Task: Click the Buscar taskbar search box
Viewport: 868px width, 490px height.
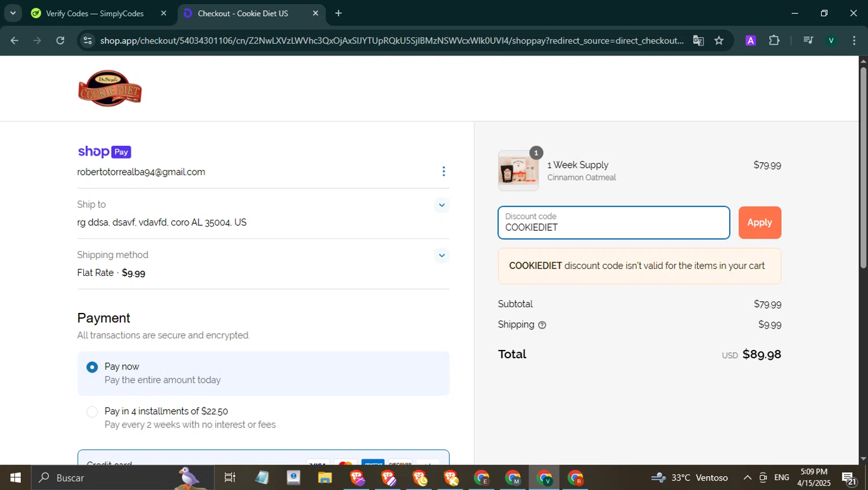Action: point(123,478)
